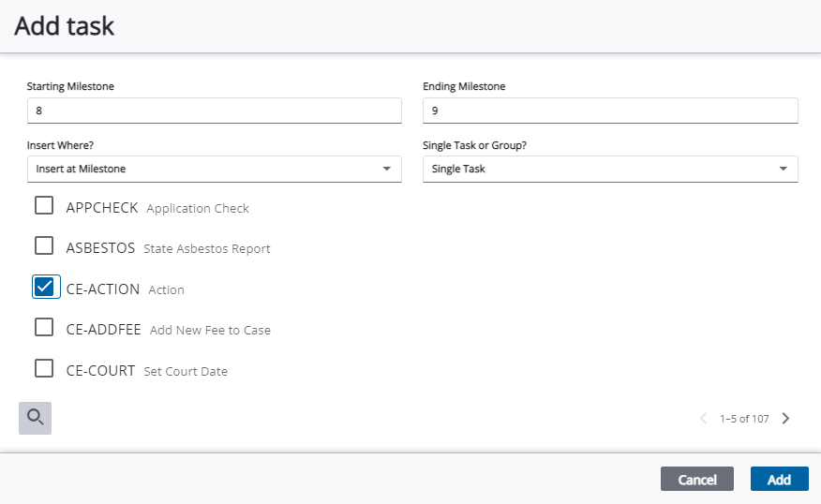Open the Insert Where dropdown arrow
Image resolution: width=821 pixels, height=504 pixels.
[386, 169]
